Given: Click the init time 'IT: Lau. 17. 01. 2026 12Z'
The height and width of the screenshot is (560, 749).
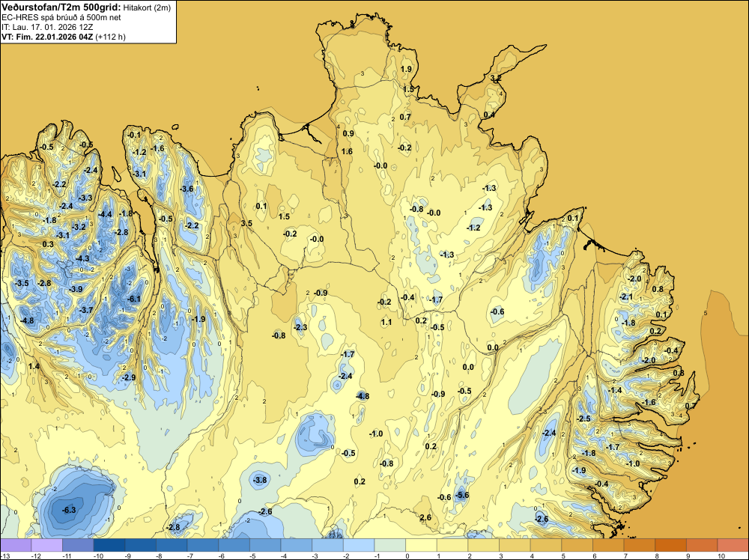Looking at the screenshot, I should [x=47, y=27].
